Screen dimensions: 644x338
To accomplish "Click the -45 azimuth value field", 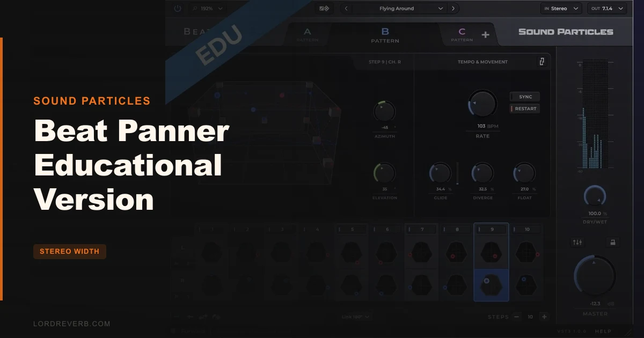I will 384,128.
